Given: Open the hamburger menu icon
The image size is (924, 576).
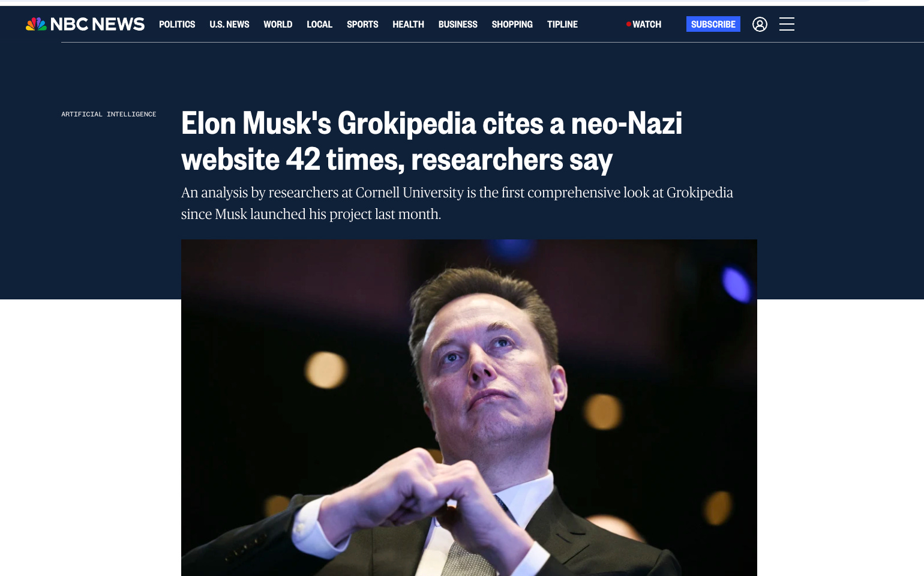Looking at the screenshot, I should [787, 24].
